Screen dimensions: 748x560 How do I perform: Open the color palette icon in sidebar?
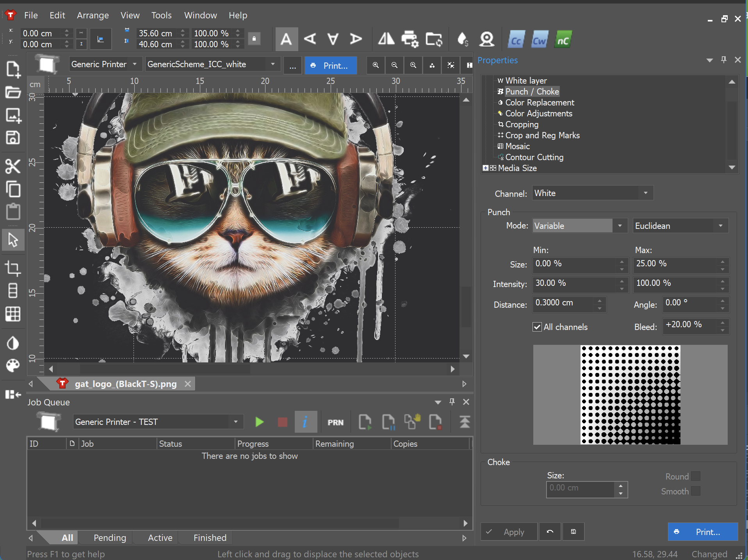point(13,366)
